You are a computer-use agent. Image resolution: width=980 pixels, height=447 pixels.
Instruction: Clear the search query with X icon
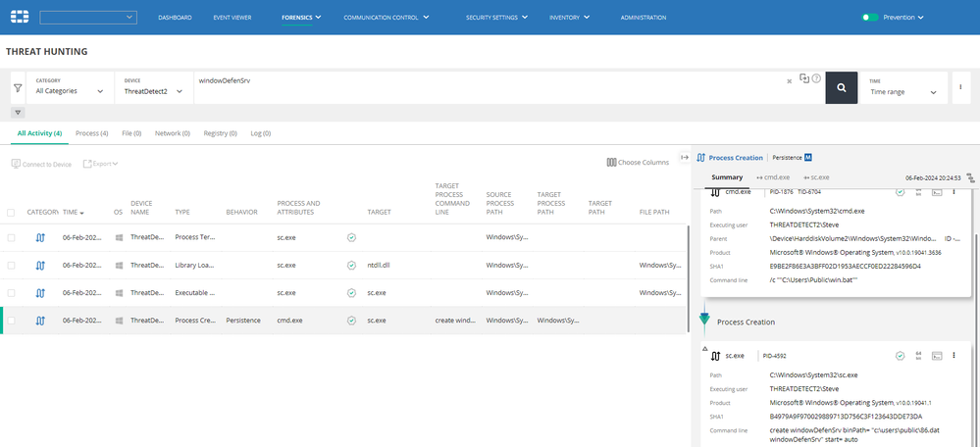pyautogui.click(x=789, y=81)
